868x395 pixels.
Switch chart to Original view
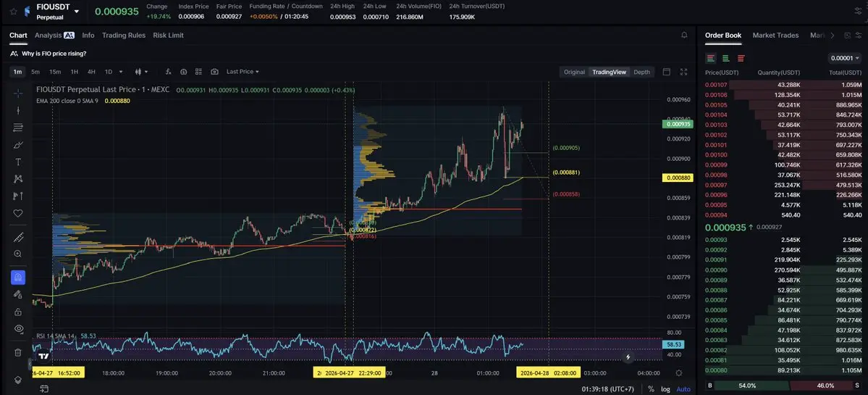click(x=574, y=72)
